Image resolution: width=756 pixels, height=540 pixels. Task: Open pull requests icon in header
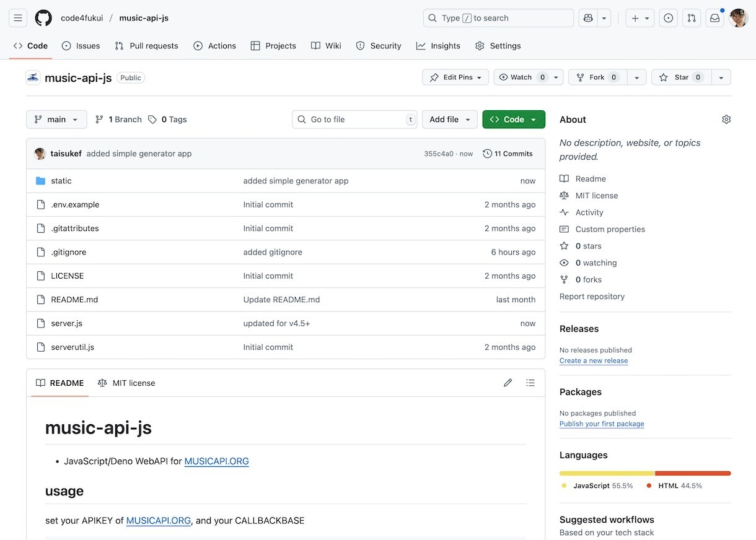(x=692, y=18)
